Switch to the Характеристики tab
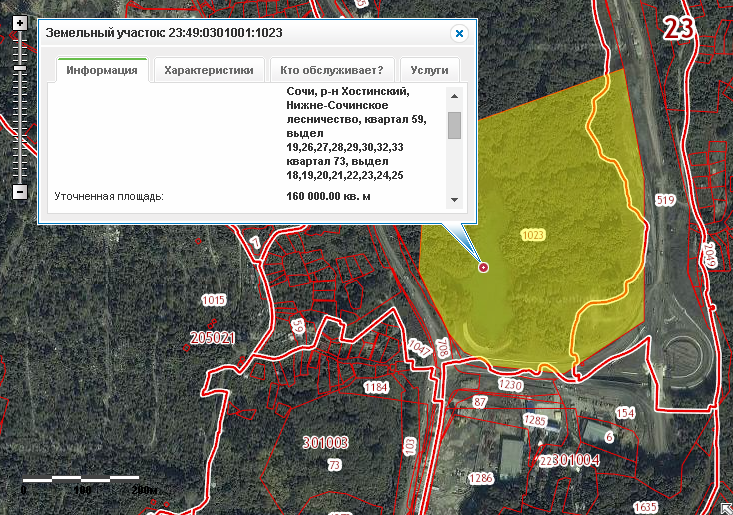Screen dimensions: 733x515 (210, 71)
